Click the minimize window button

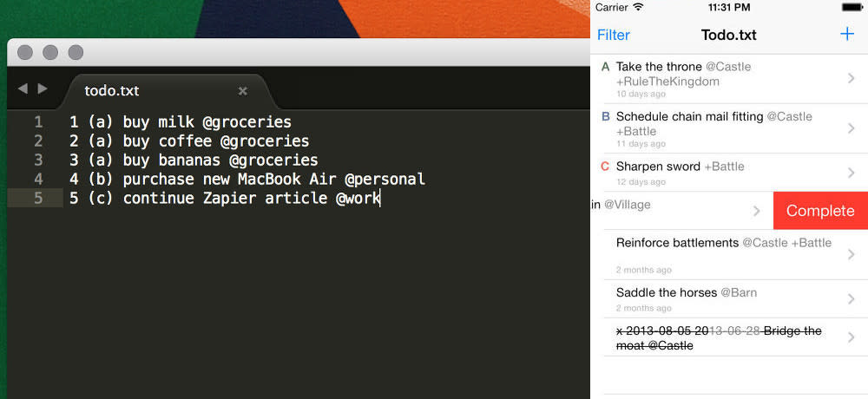[50, 53]
